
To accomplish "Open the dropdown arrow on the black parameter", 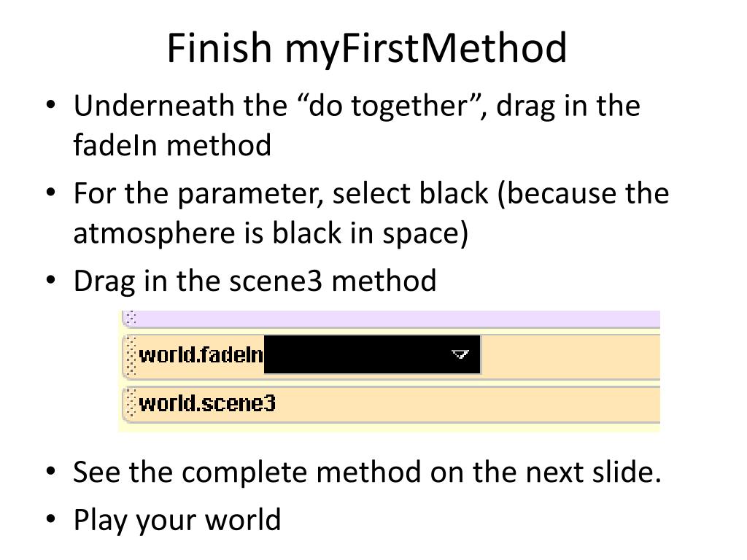I will click(x=460, y=354).
